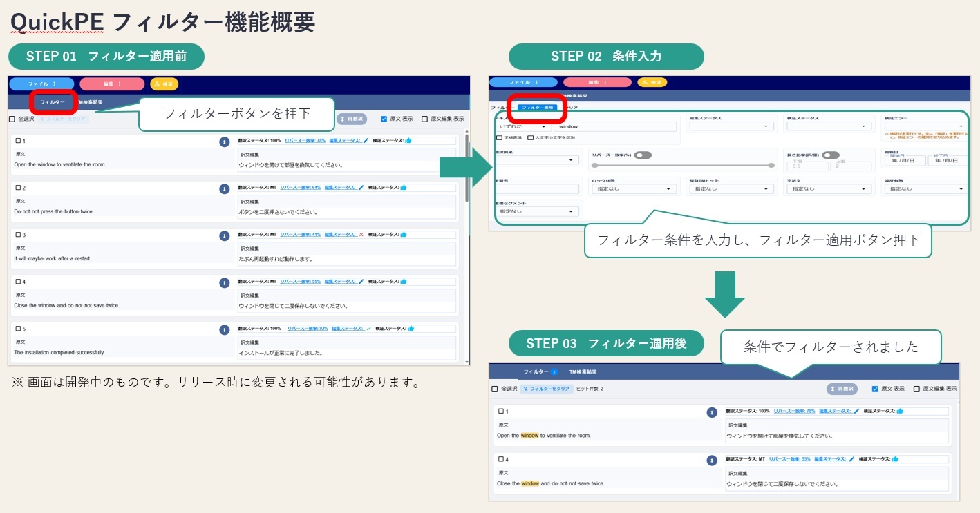
Task: Open the 複数TMヒット dropdown
Action: pyautogui.click(x=731, y=188)
